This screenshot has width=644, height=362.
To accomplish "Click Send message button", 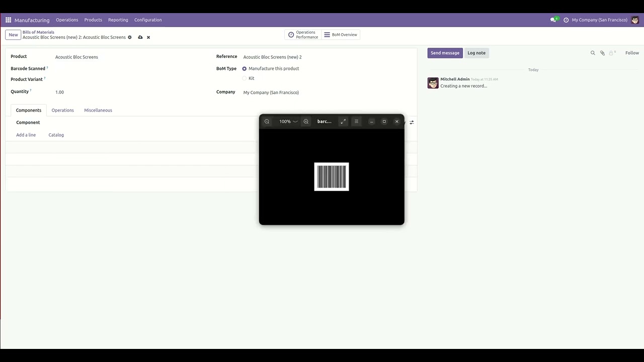I will pyautogui.click(x=445, y=53).
